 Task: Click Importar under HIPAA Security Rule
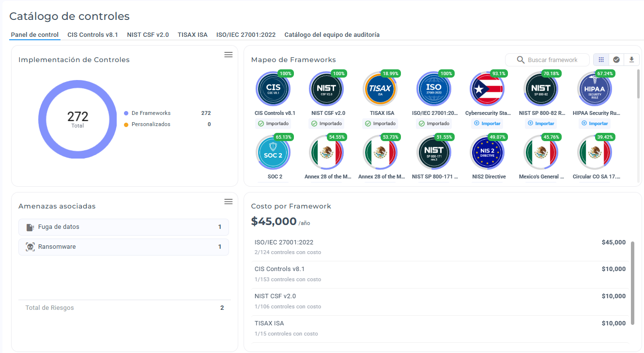point(594,124)
